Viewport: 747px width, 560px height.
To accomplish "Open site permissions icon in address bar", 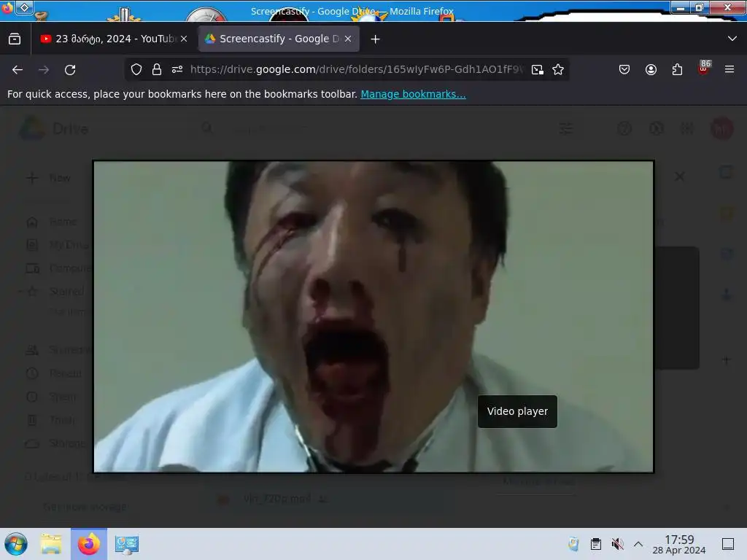I will [x=177, y=69].
